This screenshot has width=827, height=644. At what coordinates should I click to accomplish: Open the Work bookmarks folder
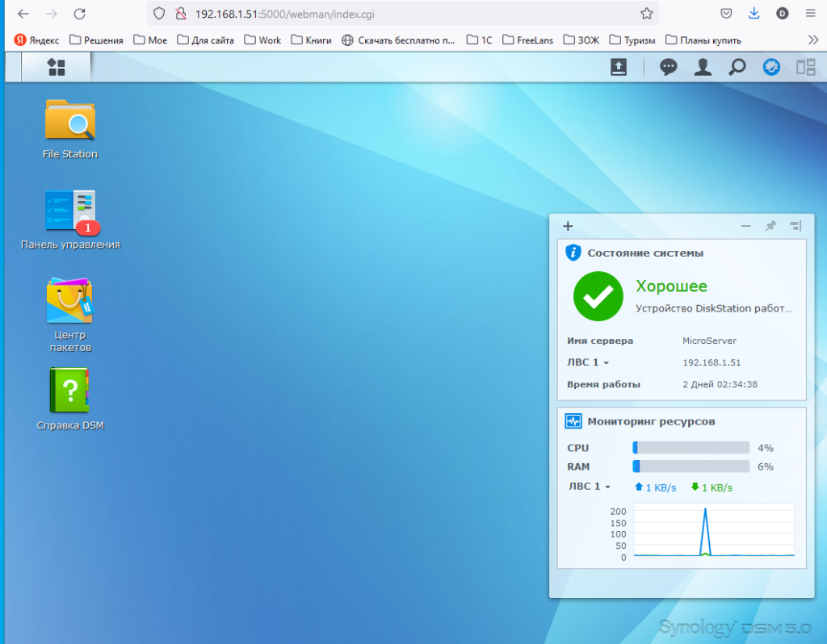(262, 40)
